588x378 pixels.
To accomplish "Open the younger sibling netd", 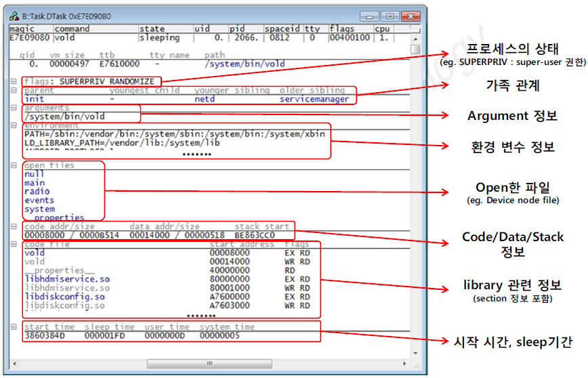I will click(x=205, y=99).
